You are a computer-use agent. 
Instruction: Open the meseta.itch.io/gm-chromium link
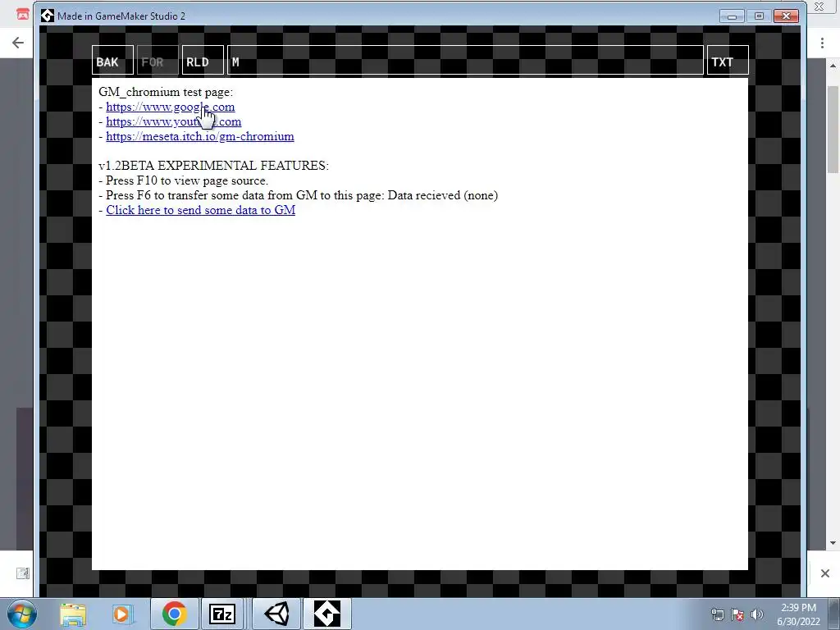click(200, 136)
